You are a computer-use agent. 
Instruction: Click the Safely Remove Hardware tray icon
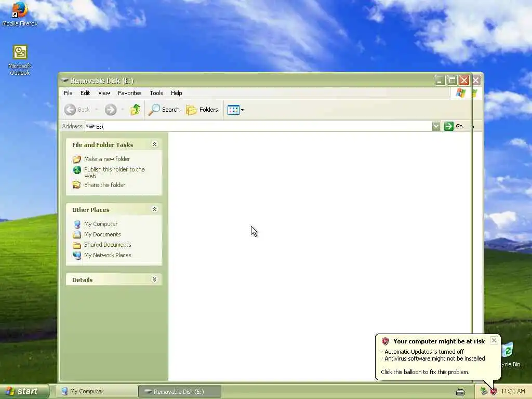(x=484, y=391)
